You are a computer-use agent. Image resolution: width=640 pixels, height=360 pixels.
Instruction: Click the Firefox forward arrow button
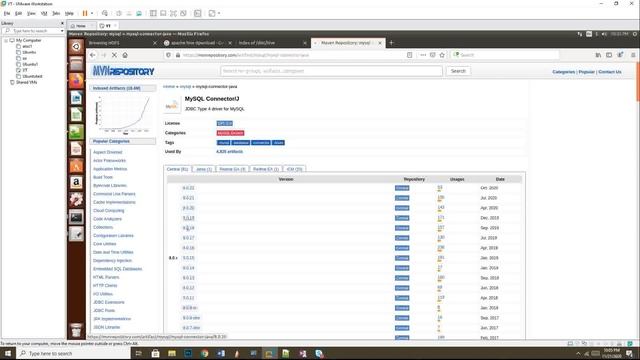(103, 55)
